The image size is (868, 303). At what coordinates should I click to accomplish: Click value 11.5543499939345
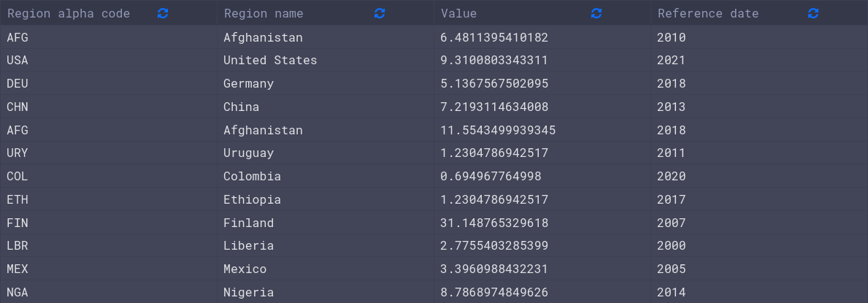(498, 130)
